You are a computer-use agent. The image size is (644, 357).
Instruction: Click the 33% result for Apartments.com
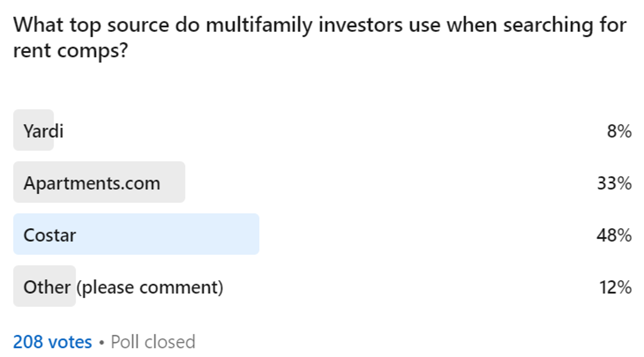pos(614,183)
